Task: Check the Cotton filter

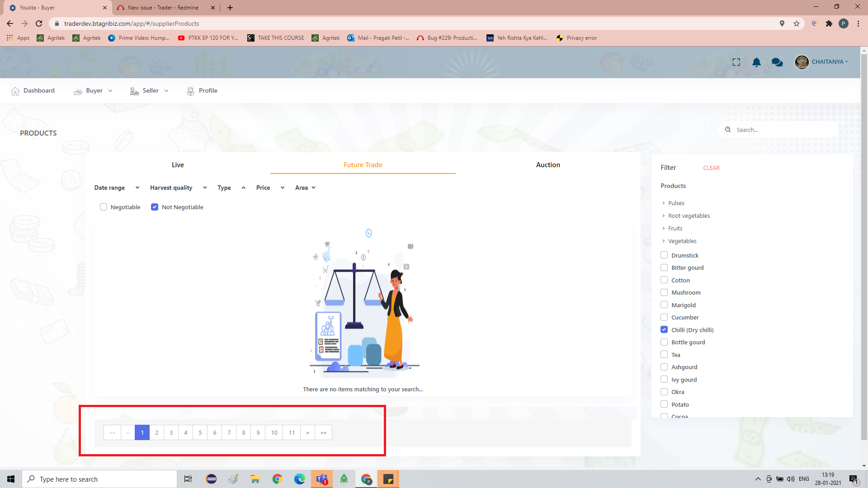Action: point(664,280)
